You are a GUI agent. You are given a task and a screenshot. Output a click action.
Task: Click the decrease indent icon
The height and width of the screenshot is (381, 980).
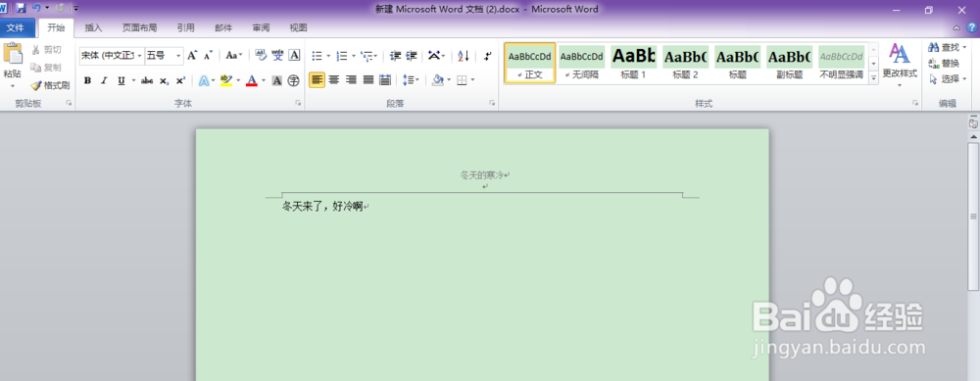pos(395,56)
